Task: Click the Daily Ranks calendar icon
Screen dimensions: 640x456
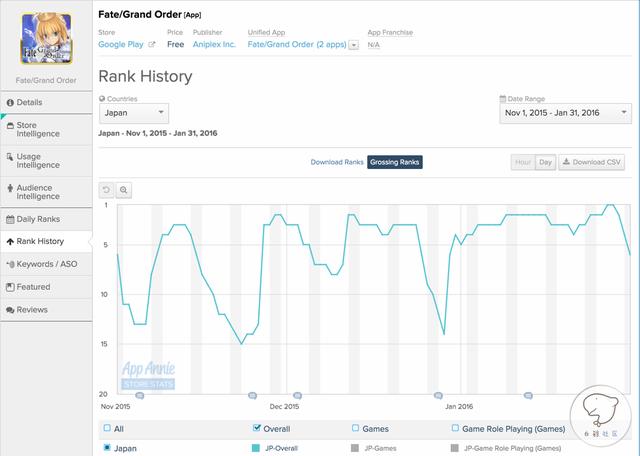Action: click(x=10, y=218)
